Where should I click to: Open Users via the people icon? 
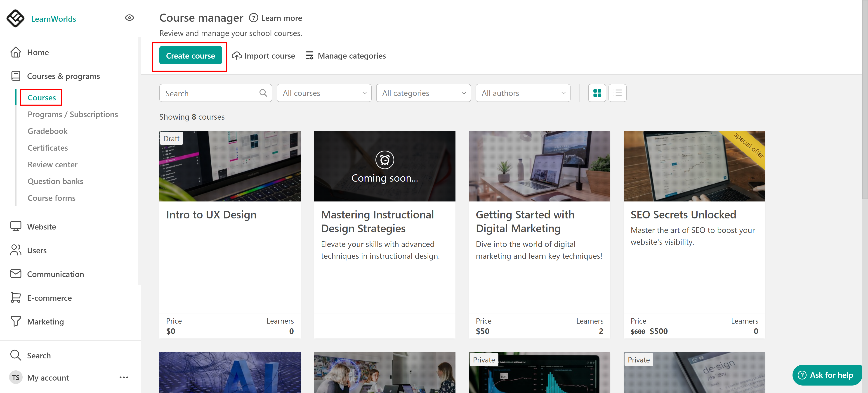point(16,250)
